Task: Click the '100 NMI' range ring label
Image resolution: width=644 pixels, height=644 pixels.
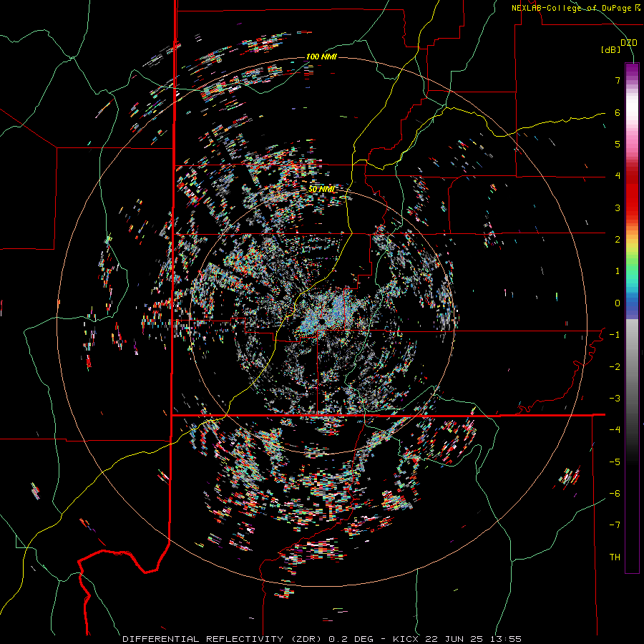Action: (x=321, y=57)
